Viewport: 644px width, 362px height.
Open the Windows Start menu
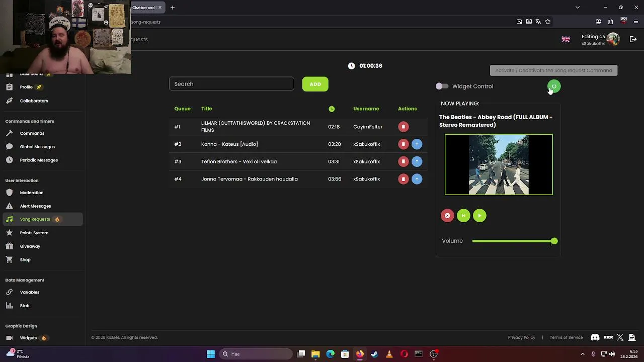point(211,354)
